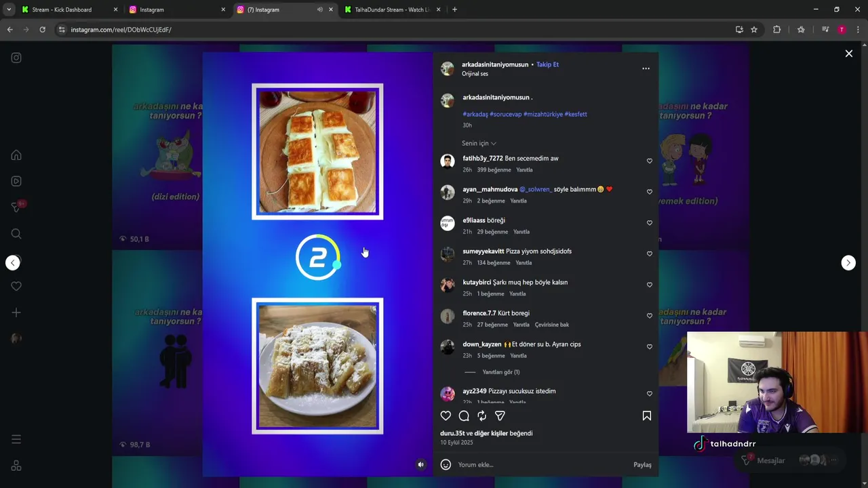The image size is (868, 488).
Task: Click the comment bubble icon under the reel
Action: pyautogui.click(x=464, y=415)
